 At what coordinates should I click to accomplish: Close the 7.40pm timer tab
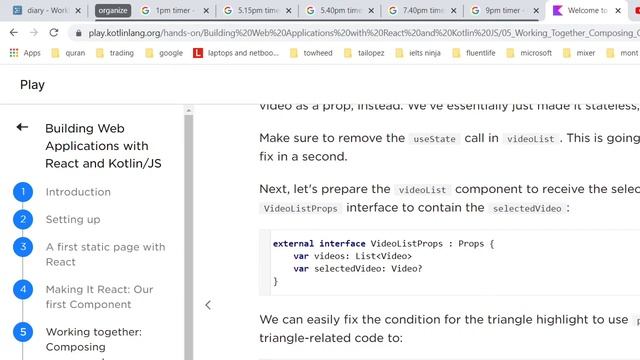[x=453, y=11]
